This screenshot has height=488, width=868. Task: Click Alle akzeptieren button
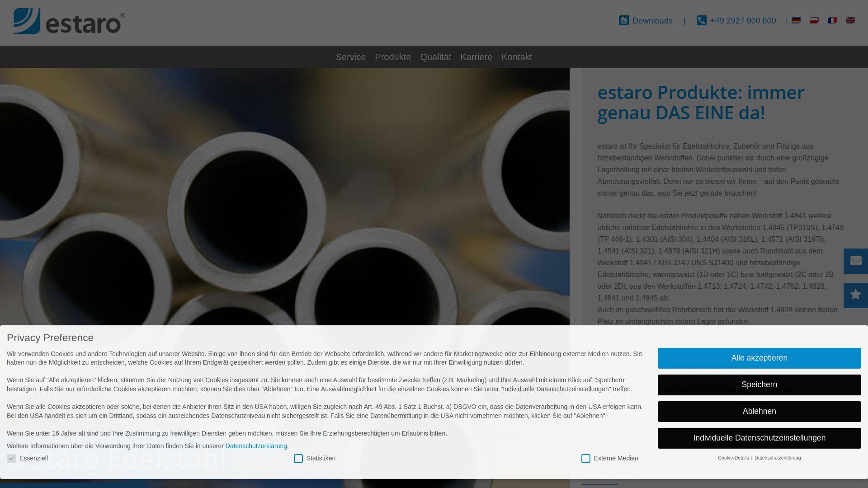[759, 358]
